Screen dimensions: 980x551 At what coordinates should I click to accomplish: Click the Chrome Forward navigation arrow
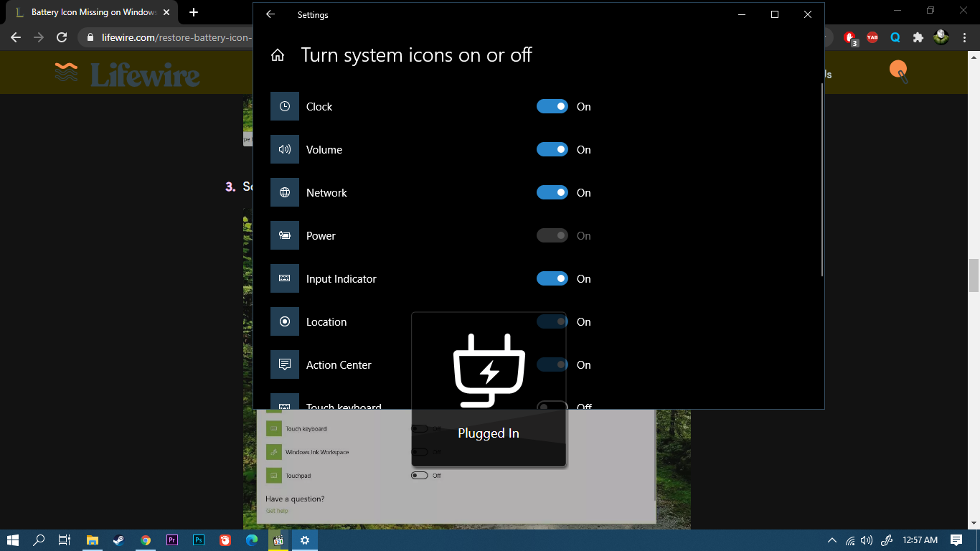(x=39, y=37)
